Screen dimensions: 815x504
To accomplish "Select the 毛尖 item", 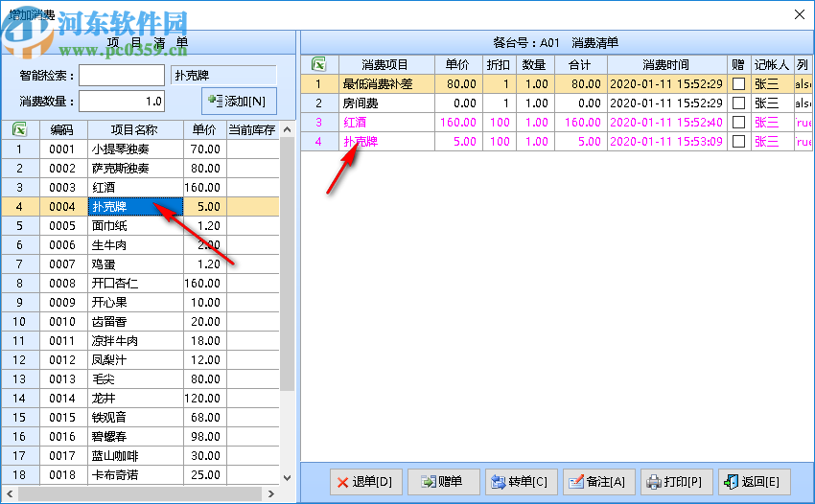I will [x=135, y=379].
